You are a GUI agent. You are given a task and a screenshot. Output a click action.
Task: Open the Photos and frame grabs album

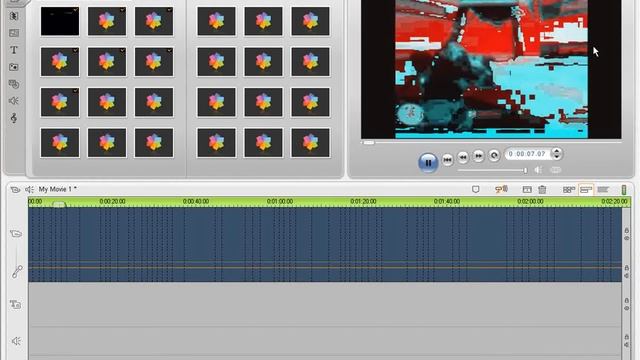click(x=13, y=67)
